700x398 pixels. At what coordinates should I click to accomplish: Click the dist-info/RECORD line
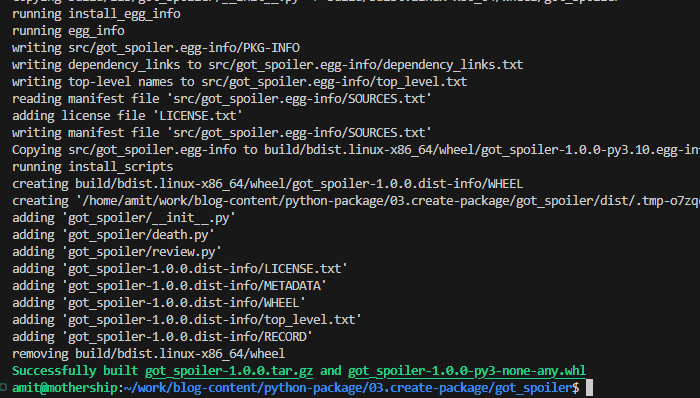(x=162, y=336)
